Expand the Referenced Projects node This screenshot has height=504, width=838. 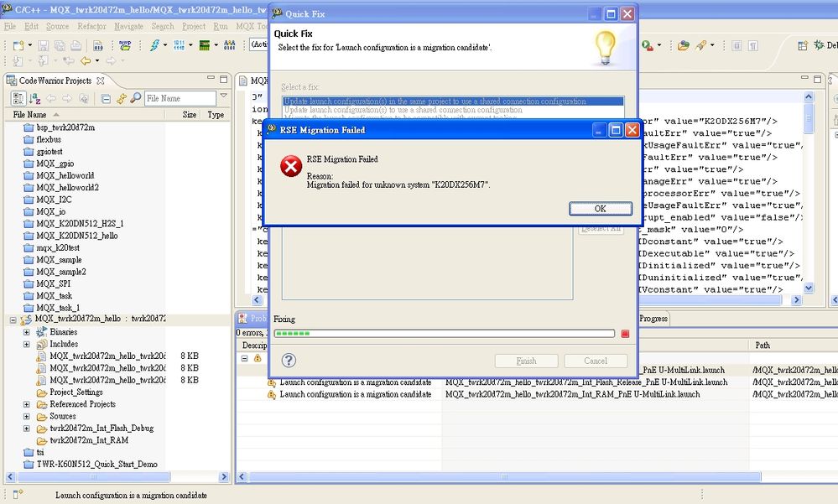click(x=26, y=404)
